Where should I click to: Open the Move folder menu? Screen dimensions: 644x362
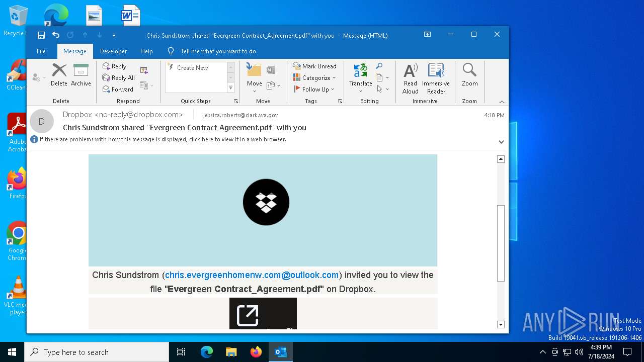pyautogui.click(x=254, y=78)
